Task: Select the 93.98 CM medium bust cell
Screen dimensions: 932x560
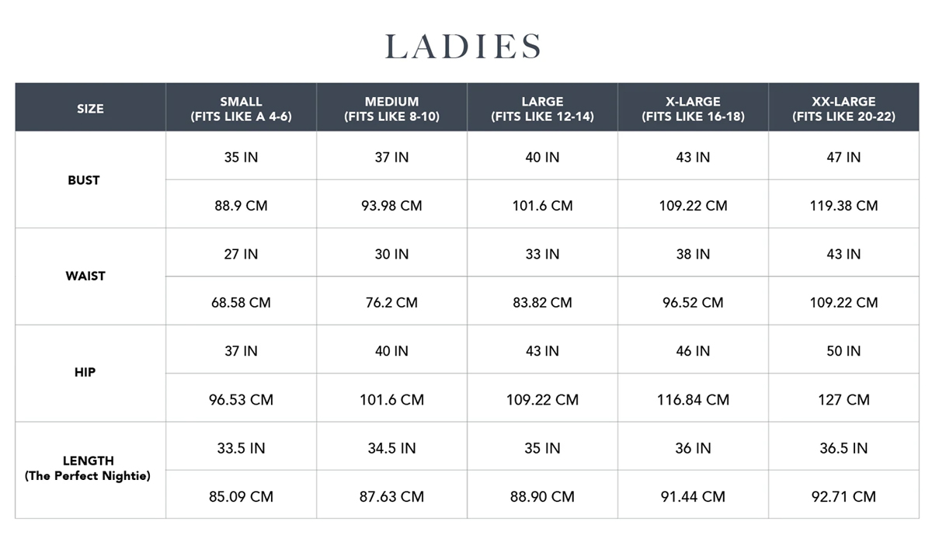Action: (x=391, y=205)
